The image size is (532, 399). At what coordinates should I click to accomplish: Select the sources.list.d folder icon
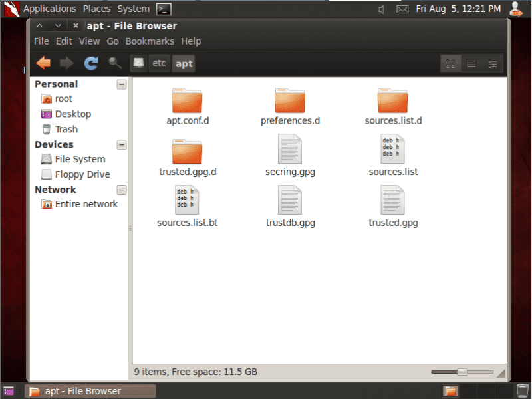392,100
